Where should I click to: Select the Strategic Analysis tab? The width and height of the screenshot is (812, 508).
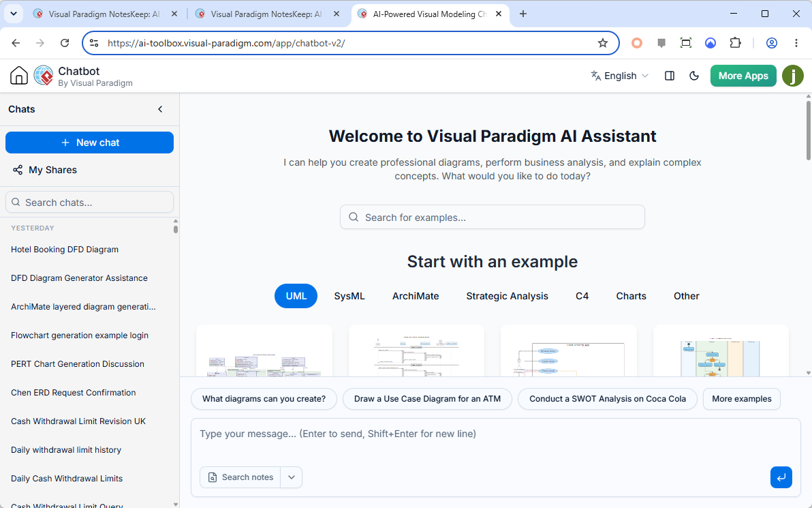[507, 296]
